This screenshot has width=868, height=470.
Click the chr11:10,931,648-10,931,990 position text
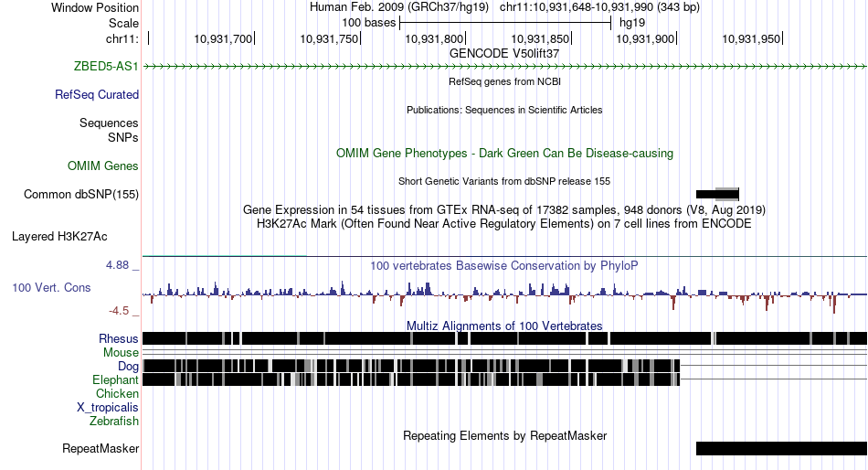pos(599,7)
